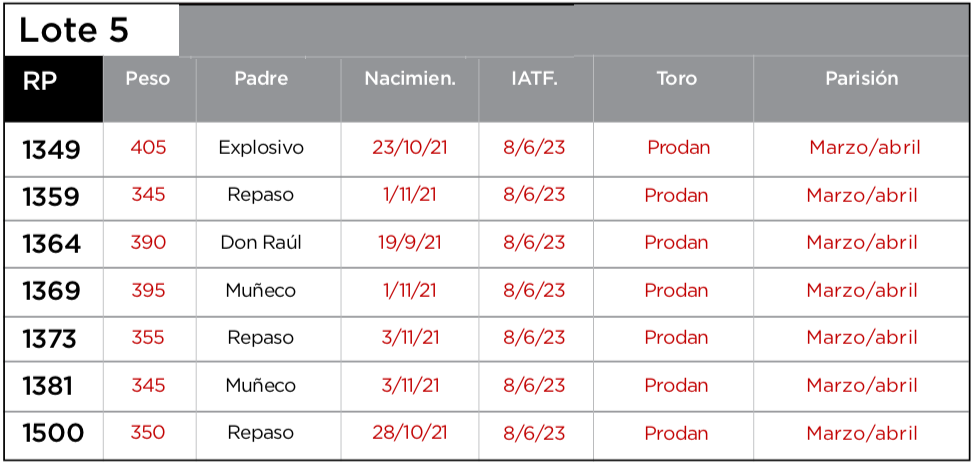This screenshot has height=466, width=973.
Task: Click the Peso column header
Action: 148,79
